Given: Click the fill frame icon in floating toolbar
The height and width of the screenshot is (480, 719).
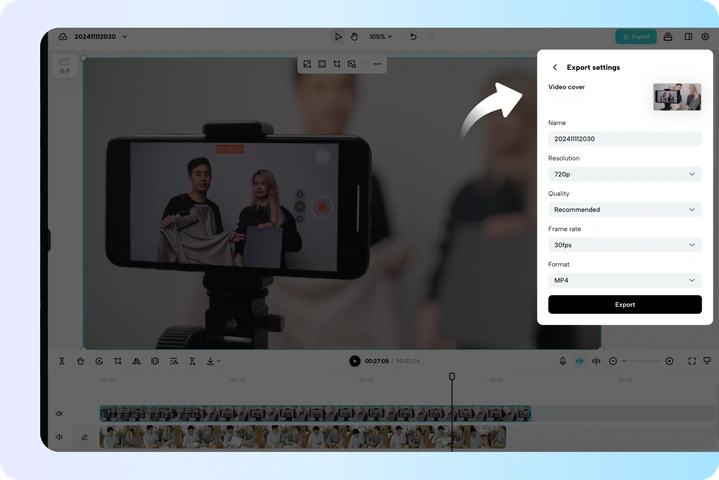Looking at the screenshot, I should (x=322, y=64).
